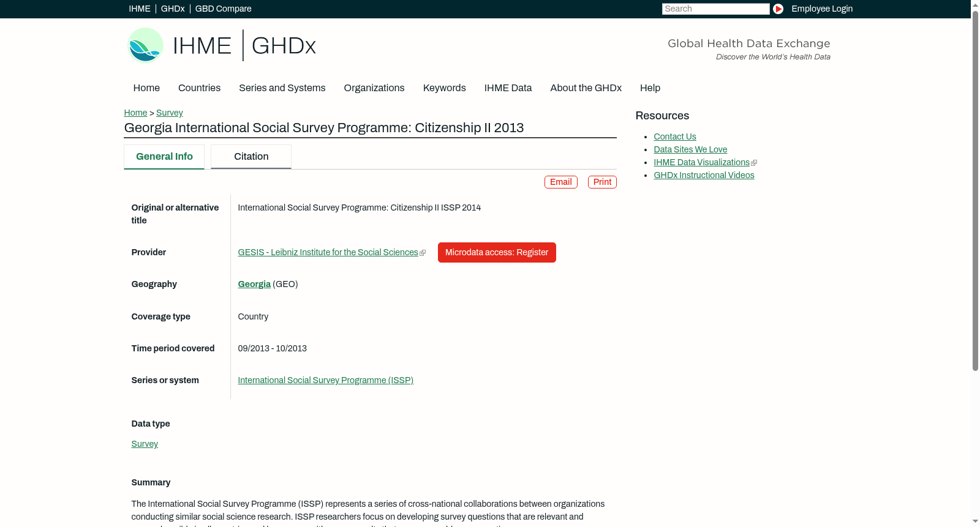Image resolution: width=980 pixels, height=527 pixels.
Task: Click Home breadcrumb link
Action: point(135,113)
